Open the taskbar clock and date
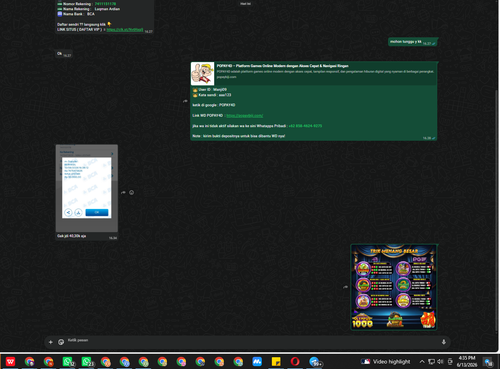This screenshot has height=369, width=500. (467, 361)
